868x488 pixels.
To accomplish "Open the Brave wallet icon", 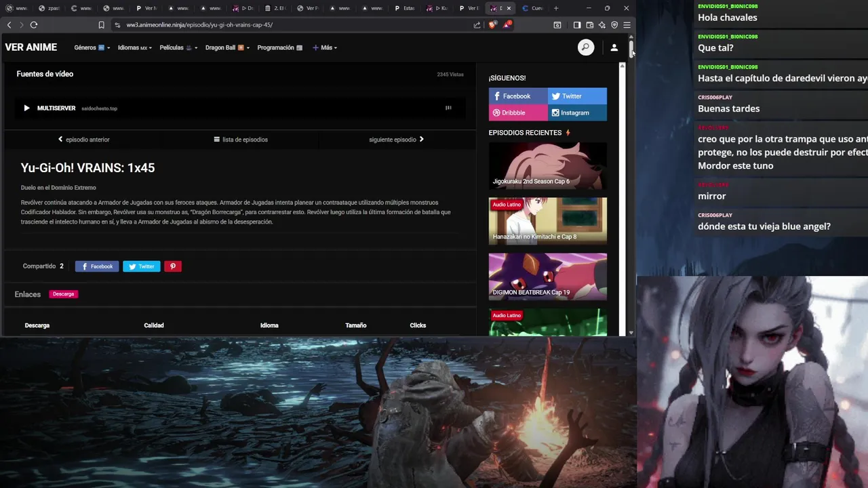I will (x=589, y=25).
